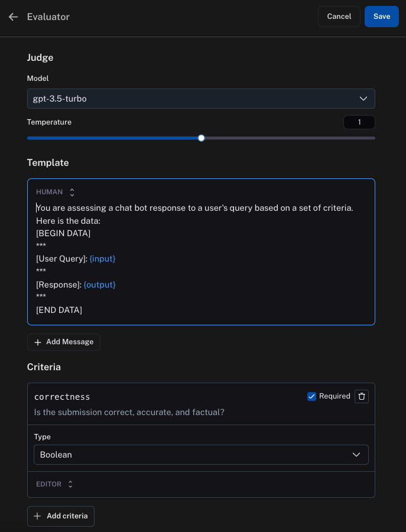Click the {input} variable in the template
Screen dimensions: 406x532
(102, 259)
